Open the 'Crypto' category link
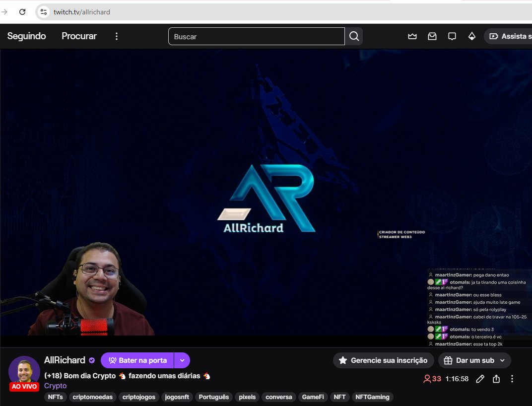This screenshot has width=532, height=406. (x=55, y=386)
